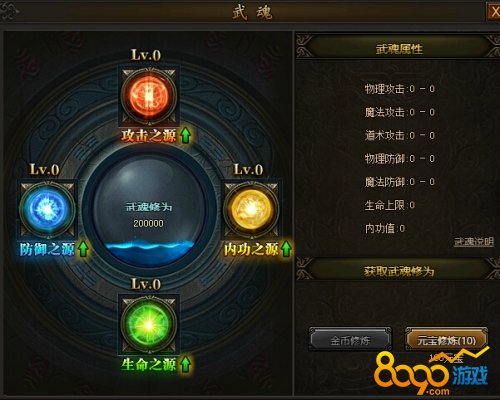Click the 武魂属性 panel header
Screen dimensions: 500x400
[399, 49]
